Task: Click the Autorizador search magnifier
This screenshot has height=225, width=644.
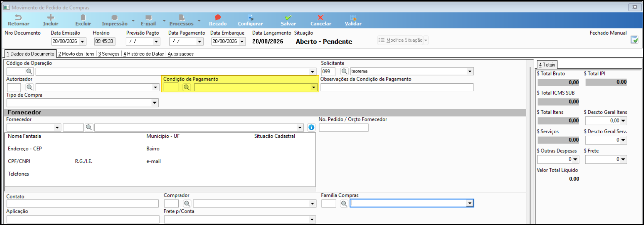Action: (30, 87)
